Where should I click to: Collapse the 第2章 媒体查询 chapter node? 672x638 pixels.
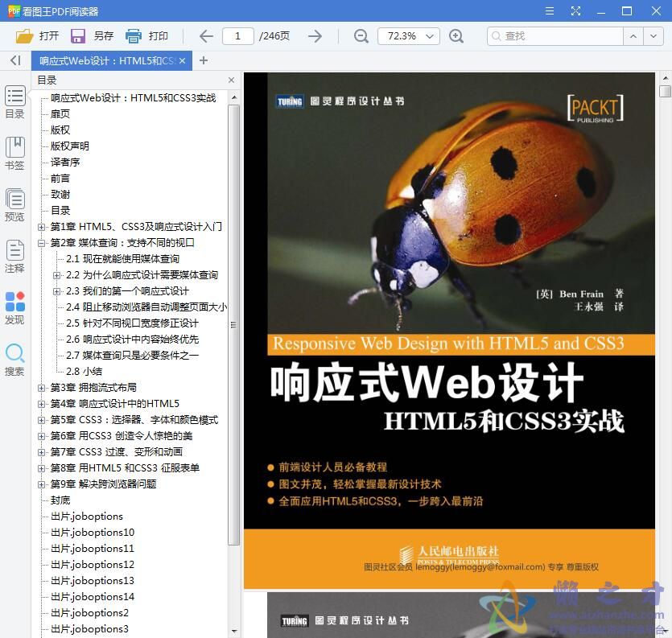click(43, 242)
